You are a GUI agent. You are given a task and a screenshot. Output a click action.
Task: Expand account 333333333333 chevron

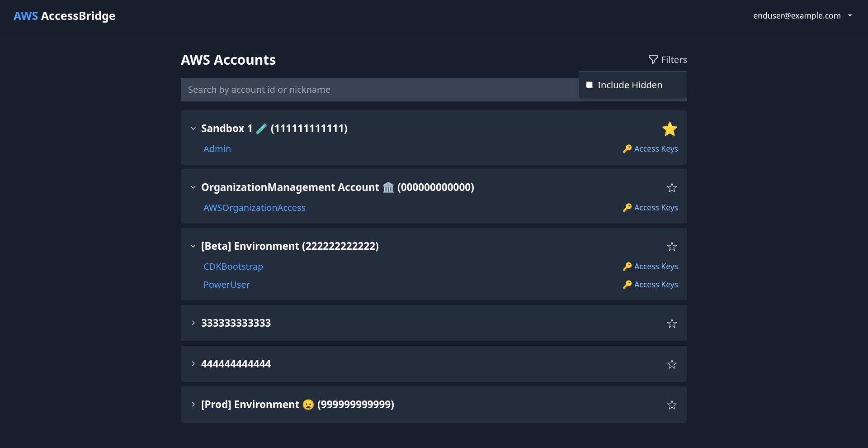click(193, 323)
